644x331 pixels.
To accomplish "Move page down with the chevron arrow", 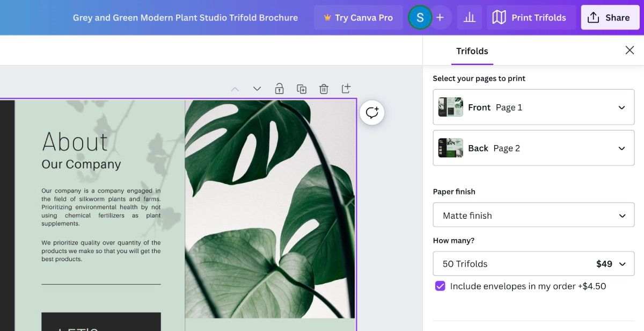I will (x=257, y=88).
